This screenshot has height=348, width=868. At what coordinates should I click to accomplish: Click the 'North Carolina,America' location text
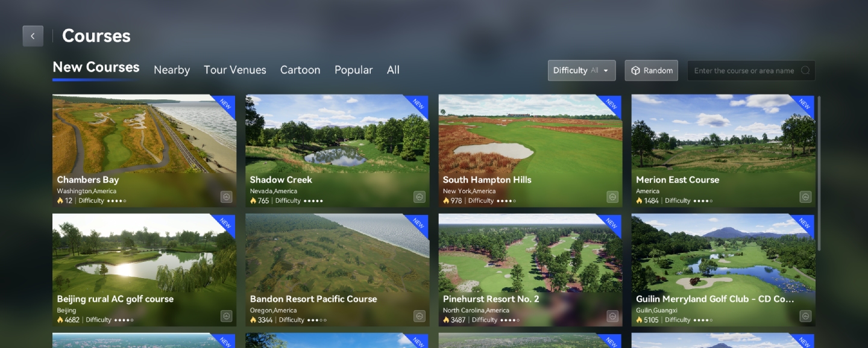[476, 310]
